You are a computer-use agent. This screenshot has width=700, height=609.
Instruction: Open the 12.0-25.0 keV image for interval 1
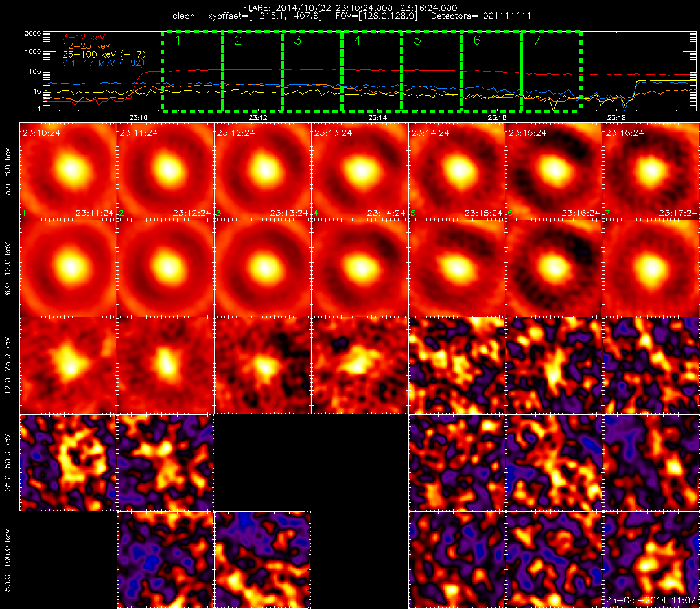(x=68, y=366)
